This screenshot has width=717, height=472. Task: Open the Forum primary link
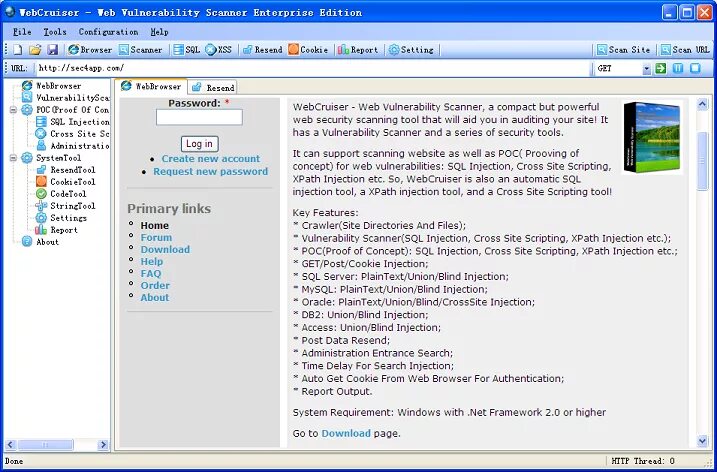pyautogui.click(x=156, y=237)
